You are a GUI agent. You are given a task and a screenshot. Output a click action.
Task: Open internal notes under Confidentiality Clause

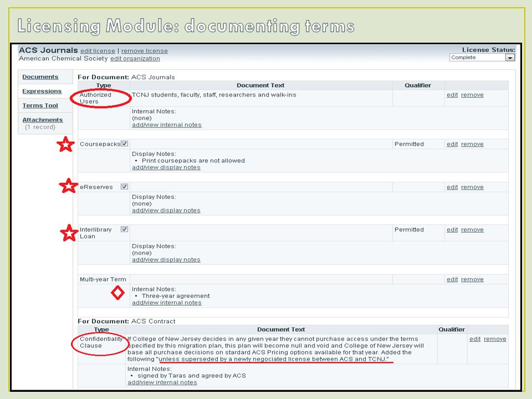(x=162, y=382)
